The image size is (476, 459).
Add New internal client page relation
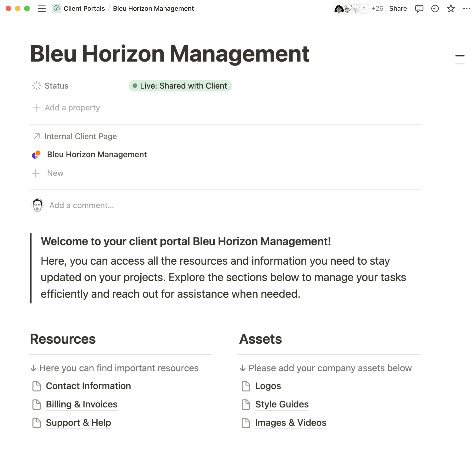pos(55,173)
